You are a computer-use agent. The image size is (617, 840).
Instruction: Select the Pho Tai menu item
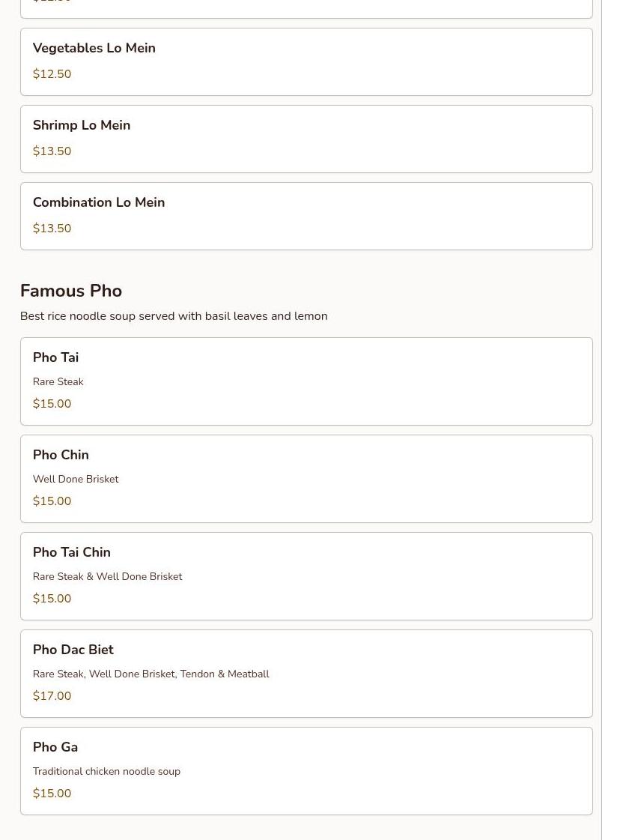[306, 381]
